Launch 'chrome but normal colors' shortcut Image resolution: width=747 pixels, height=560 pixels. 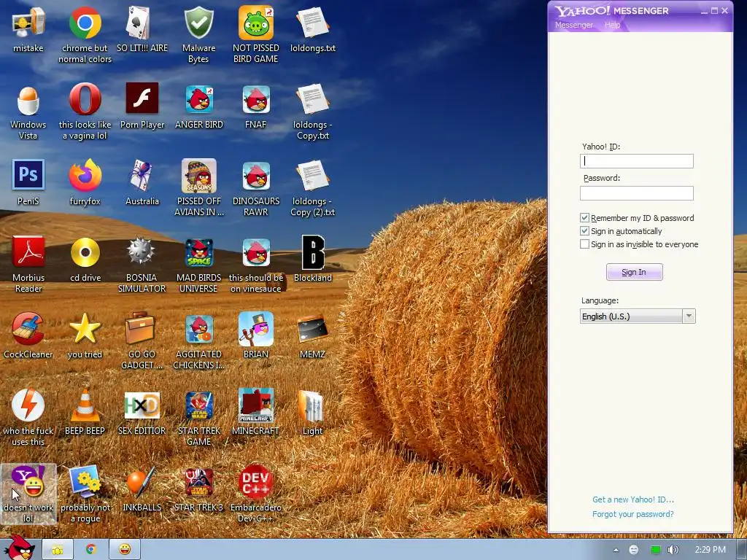[x=85, y=23]
